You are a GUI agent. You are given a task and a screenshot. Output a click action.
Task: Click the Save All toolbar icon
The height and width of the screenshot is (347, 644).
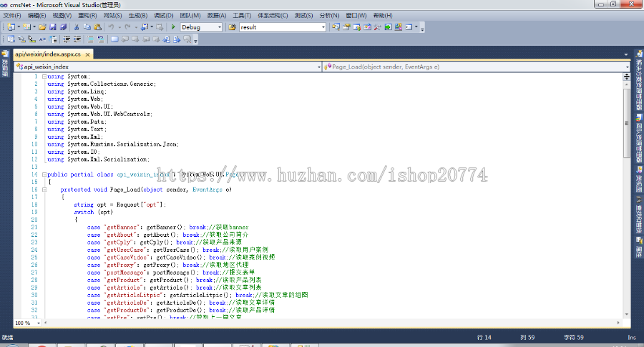tap(63, 27)
